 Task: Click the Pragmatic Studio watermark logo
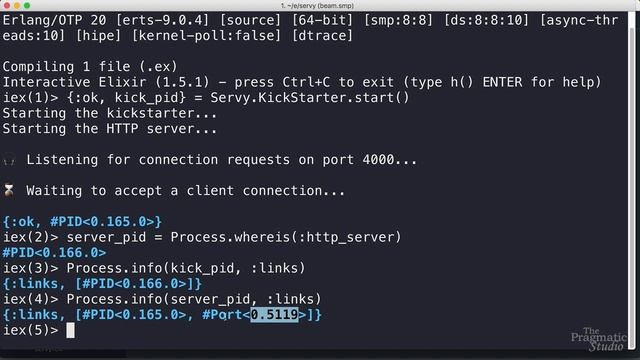pos(598,339)
